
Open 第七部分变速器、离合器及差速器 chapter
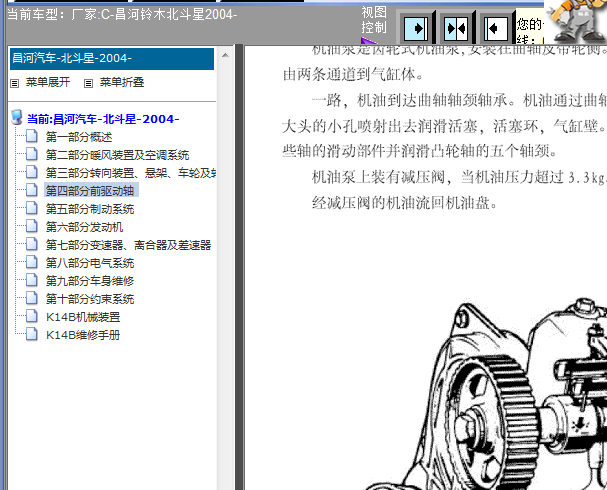128,245
